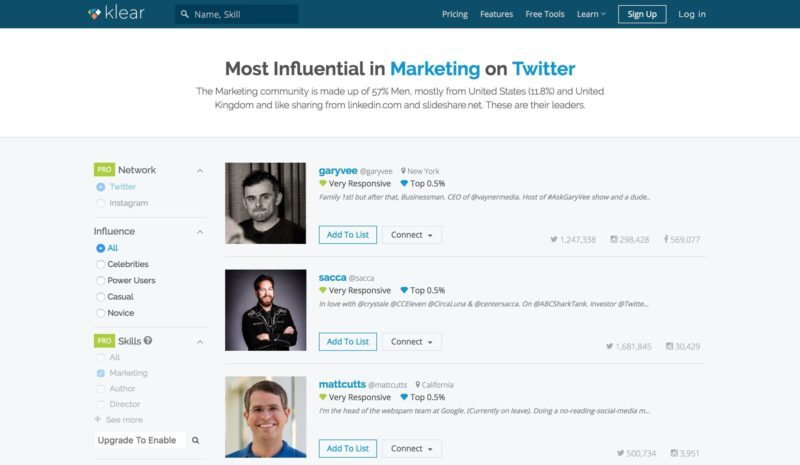Click the search magnifier in header
This screenshot has height=465, width=800.
[185, 14]
